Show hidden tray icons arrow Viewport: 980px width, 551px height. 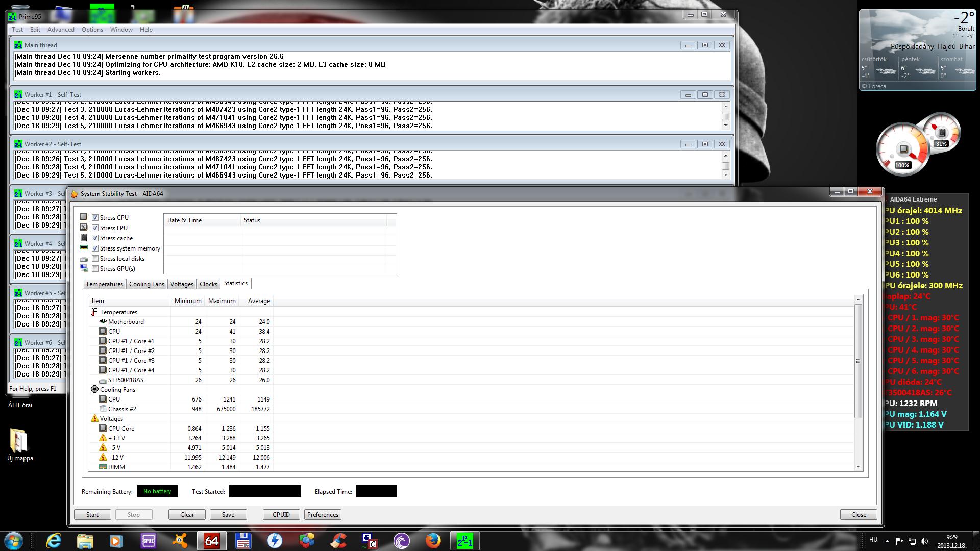point(887,541)
